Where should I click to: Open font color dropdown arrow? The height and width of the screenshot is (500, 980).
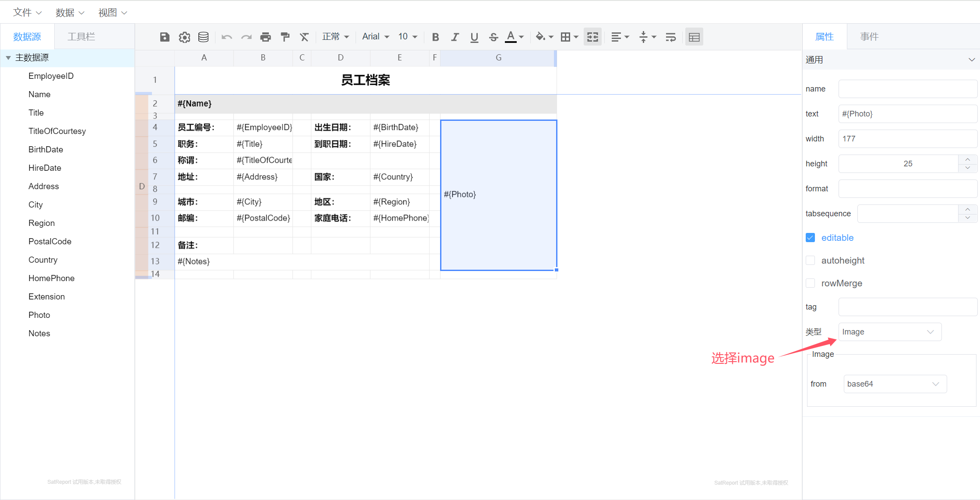tap(521, 37)
